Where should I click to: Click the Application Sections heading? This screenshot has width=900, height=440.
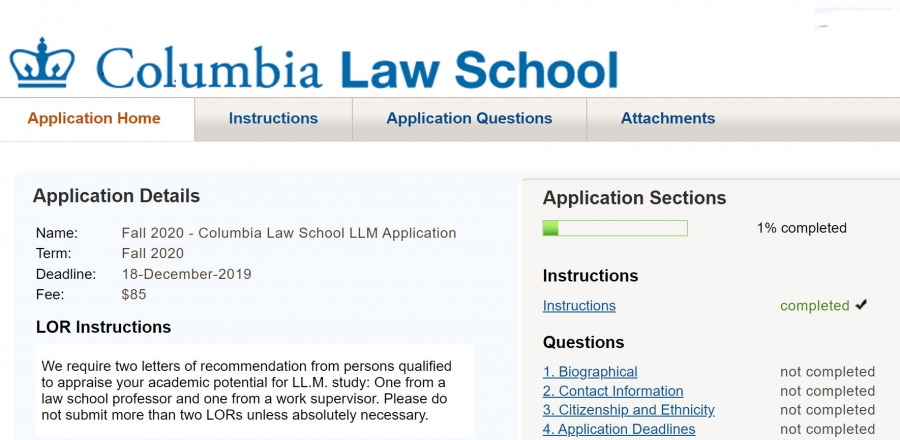(x=634, y=198)
